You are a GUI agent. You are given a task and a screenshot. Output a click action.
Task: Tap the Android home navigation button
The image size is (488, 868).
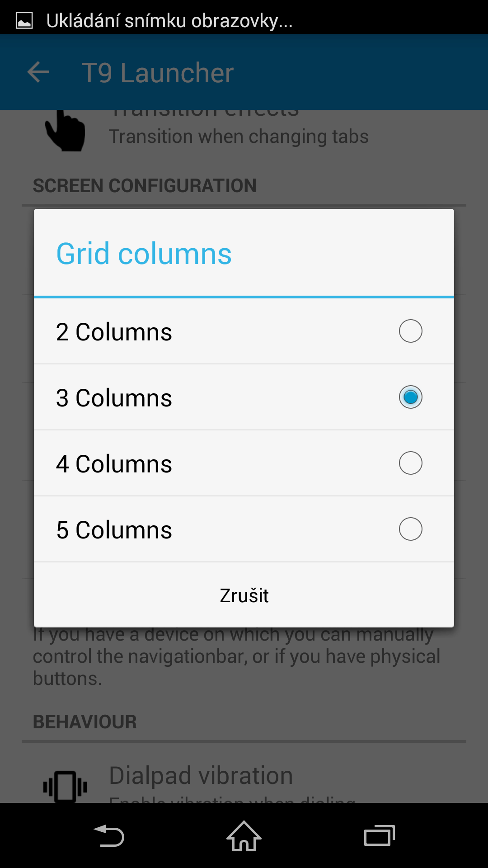click(244, 835)
